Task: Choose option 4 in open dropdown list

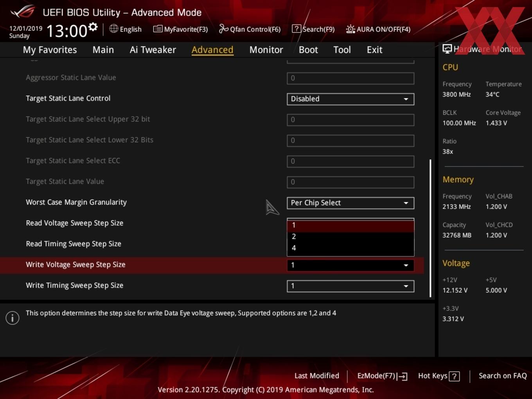Action: (350, 248)
